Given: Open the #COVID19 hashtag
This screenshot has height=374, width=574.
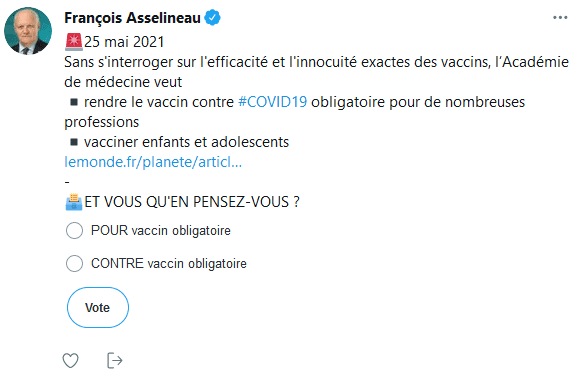Looking at the screenshot, I should coord(272,102).
